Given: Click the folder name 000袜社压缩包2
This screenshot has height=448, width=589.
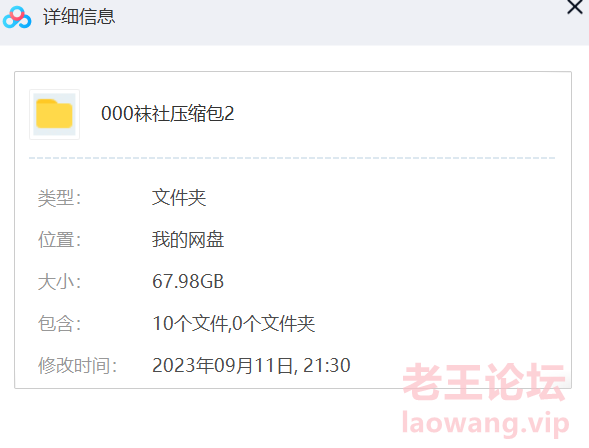Looking at the screenshot, I should pyautogui.click(x=168, y=113).
